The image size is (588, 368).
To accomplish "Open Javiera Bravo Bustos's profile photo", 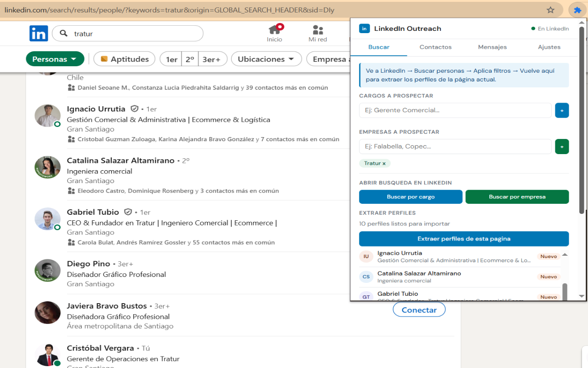I will (48, 313).
